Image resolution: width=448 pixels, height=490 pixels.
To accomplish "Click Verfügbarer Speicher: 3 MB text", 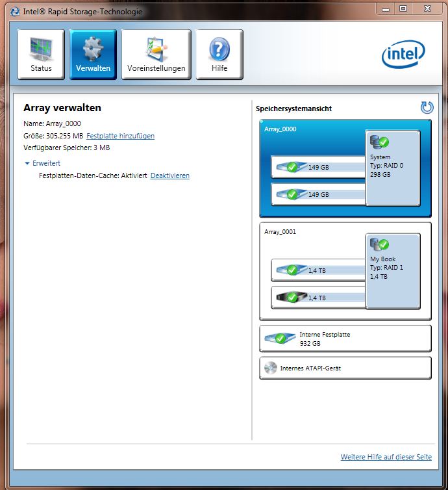I will [66, 148].
